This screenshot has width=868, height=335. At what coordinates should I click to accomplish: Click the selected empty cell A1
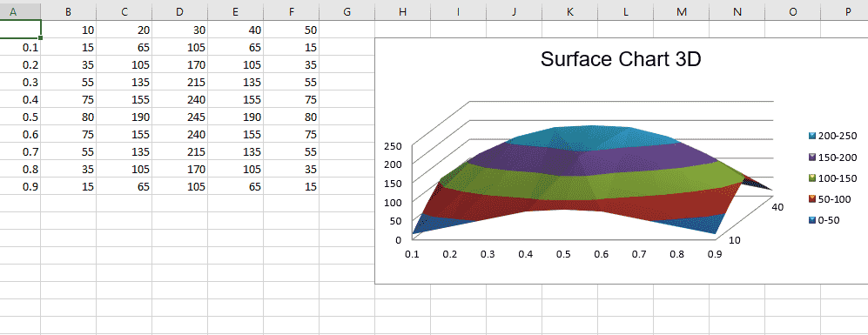coord(21,29)
